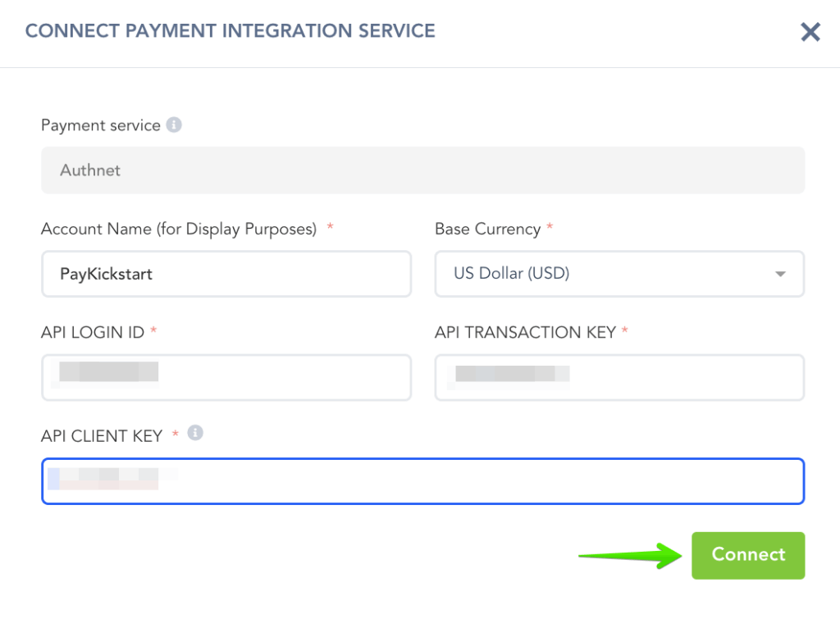Click the API CLIENT KEY label
Image resolution: width=840 pixels, height=619 pixels.
[x=102, y=436]
